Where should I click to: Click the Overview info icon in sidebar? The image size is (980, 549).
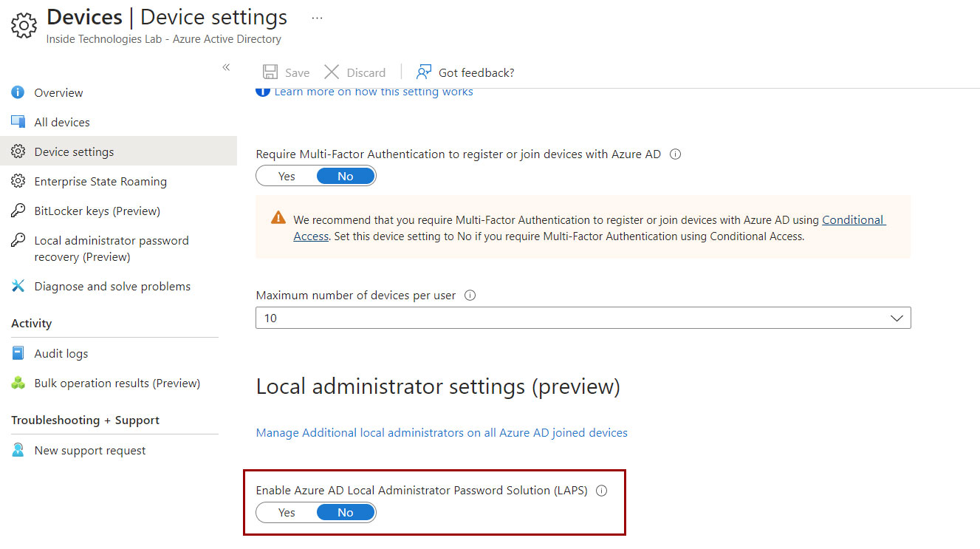17,92
